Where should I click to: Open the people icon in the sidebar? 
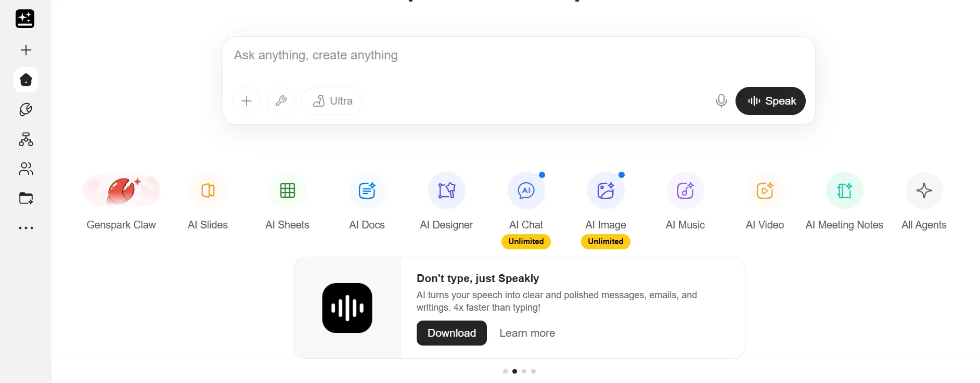26,169
